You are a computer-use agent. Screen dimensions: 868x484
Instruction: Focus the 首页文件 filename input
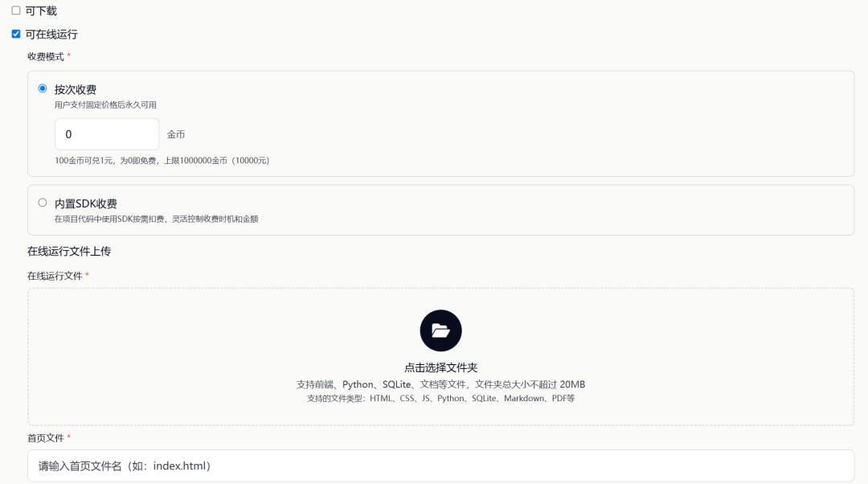[x=440, y=466]
